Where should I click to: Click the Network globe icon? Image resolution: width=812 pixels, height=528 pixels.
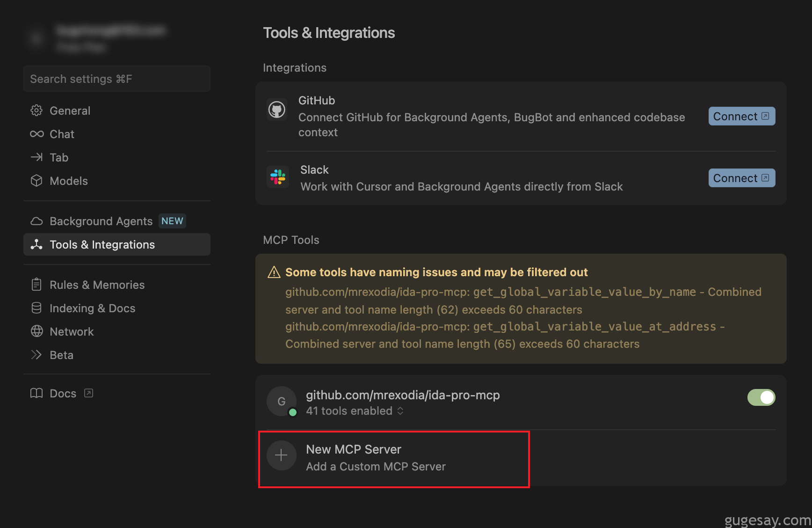36,331
